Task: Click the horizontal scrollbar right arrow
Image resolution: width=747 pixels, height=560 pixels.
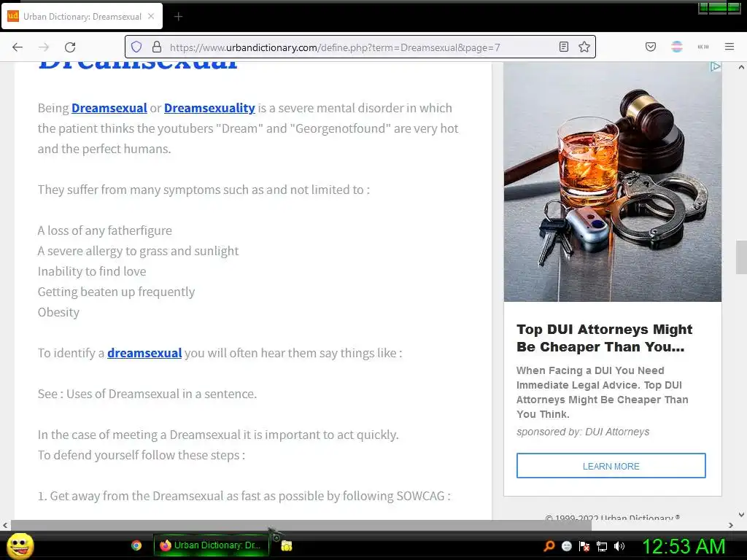Action: tap(730, 525)
